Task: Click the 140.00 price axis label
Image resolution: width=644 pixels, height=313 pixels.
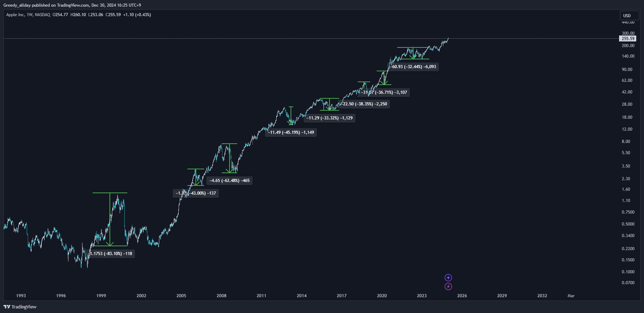Action: point(628,56)
